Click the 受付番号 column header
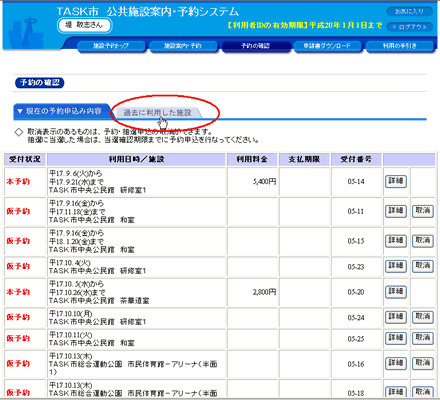 coord(356,159)
